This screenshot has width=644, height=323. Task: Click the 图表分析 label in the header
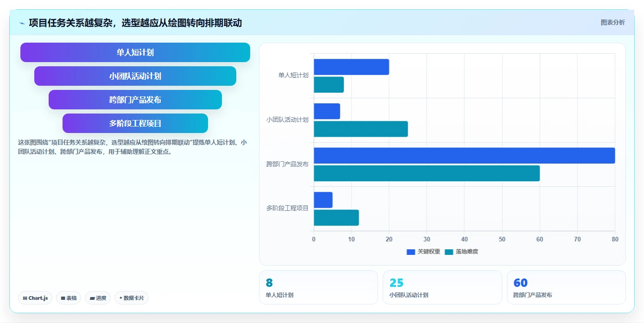point(612,22)
